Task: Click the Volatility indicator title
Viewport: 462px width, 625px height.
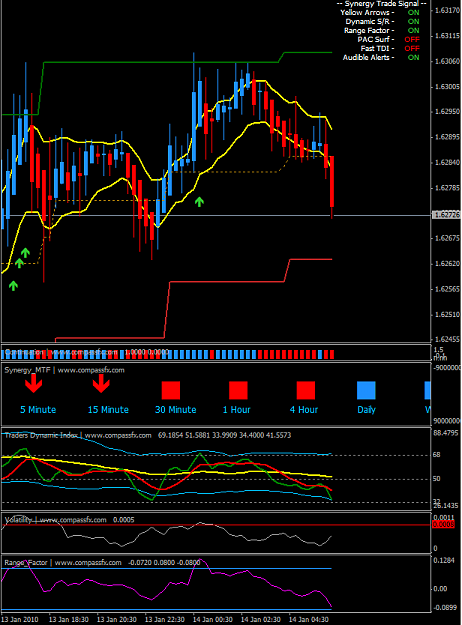Action: click(55, 520)
